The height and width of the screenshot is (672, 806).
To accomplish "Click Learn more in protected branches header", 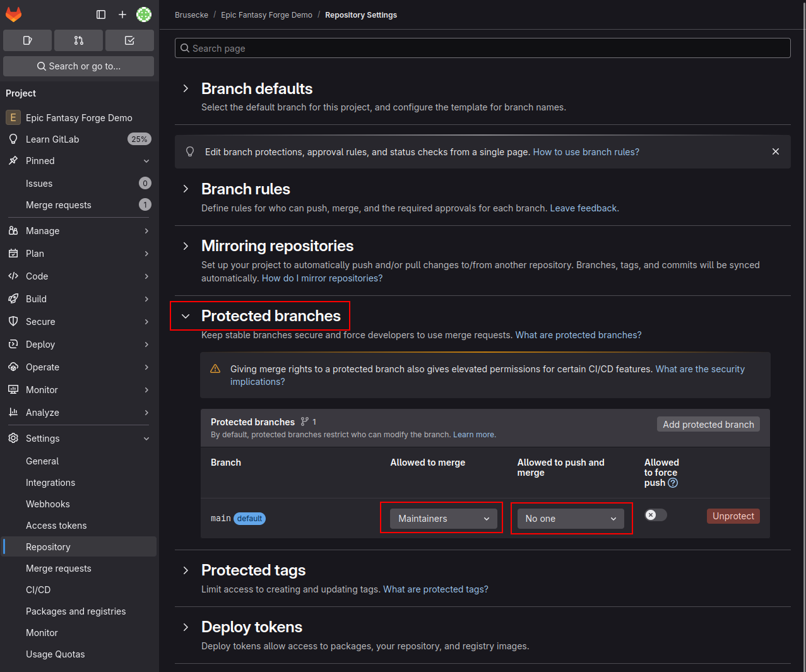I will 474,435.
